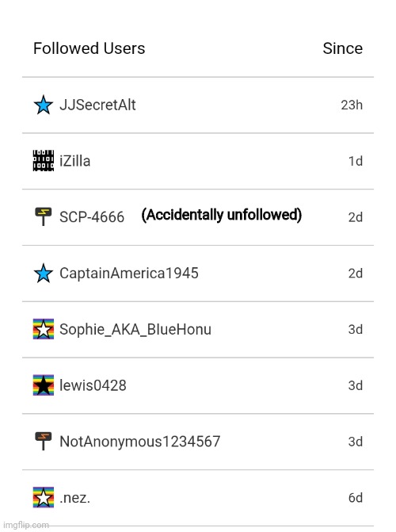
Task: Click rainbow star icon beside Sophie_AKA_BlueHonu
Action: pos(44,329)
